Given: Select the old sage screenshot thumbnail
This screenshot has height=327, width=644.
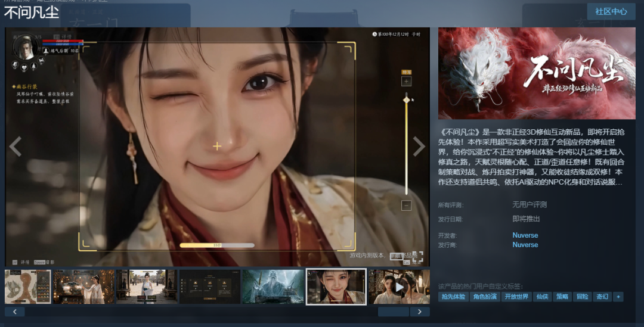Looking at the screenshot, I should pyautogui.click(x=273, y=286).
